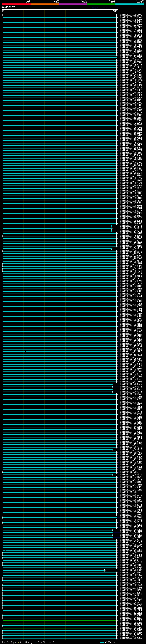This screenshot has height=644, width=146.
Task: Select label UniRef100_Q5KTW9
Action: click(x=131, y=263)
